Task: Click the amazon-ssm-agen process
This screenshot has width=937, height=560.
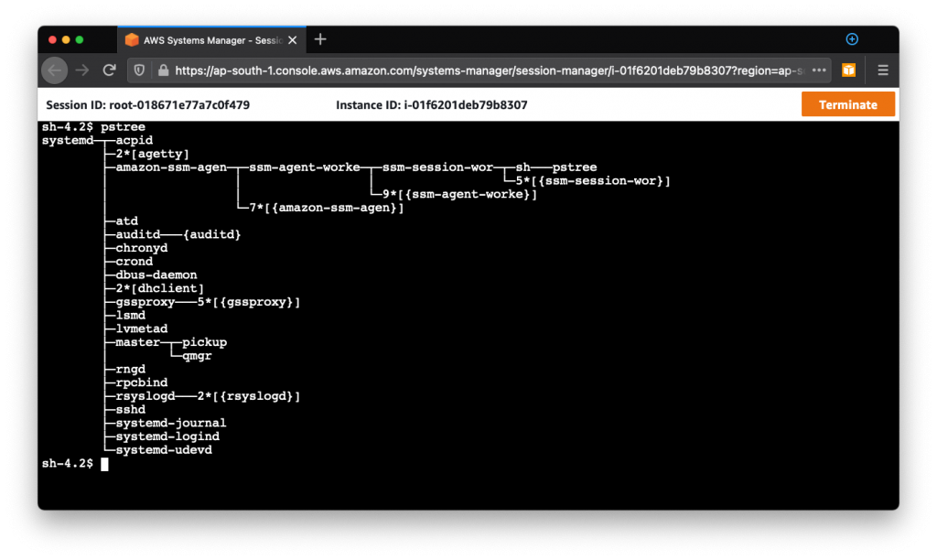Action: coord(171,167)
